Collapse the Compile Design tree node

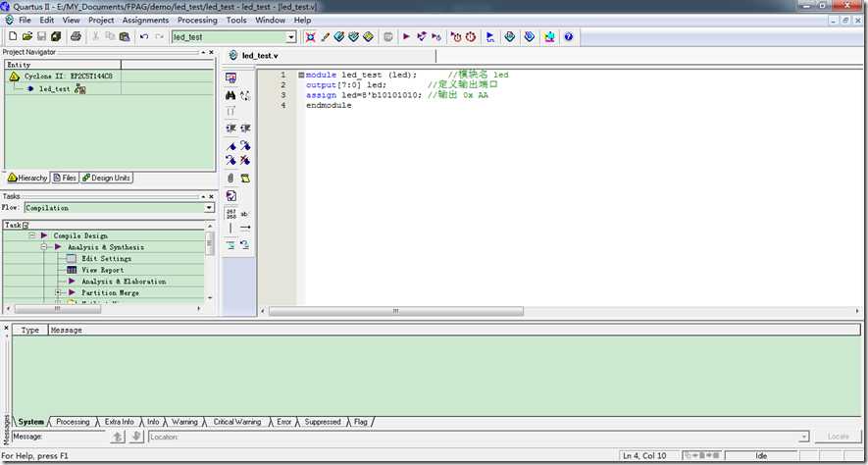tap(32, 235)
